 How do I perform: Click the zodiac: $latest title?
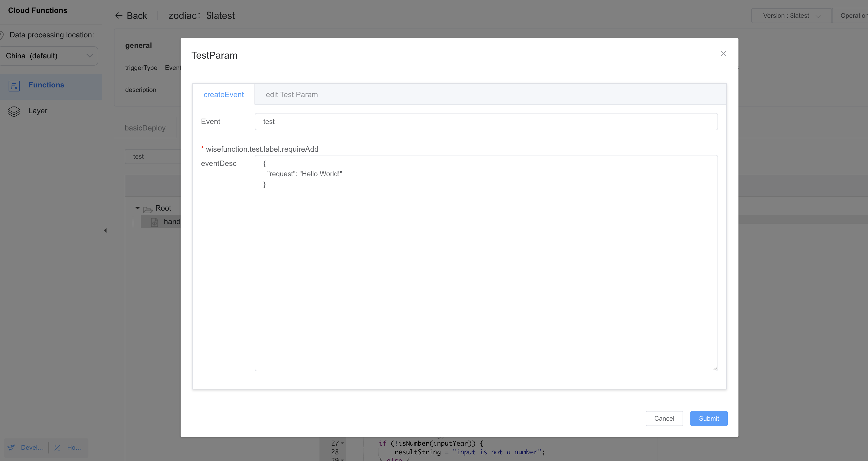point(202,16)
